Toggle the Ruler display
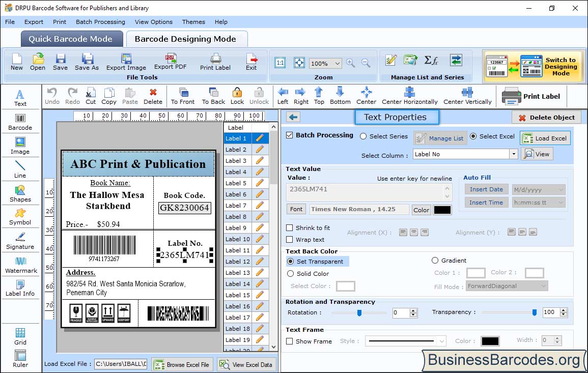 [20, 359]
